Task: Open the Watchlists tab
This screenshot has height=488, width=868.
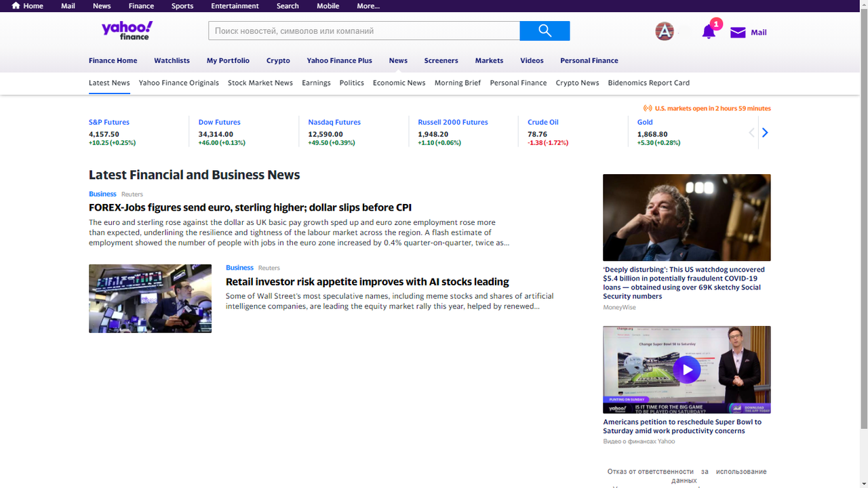Action: (172, 60)
